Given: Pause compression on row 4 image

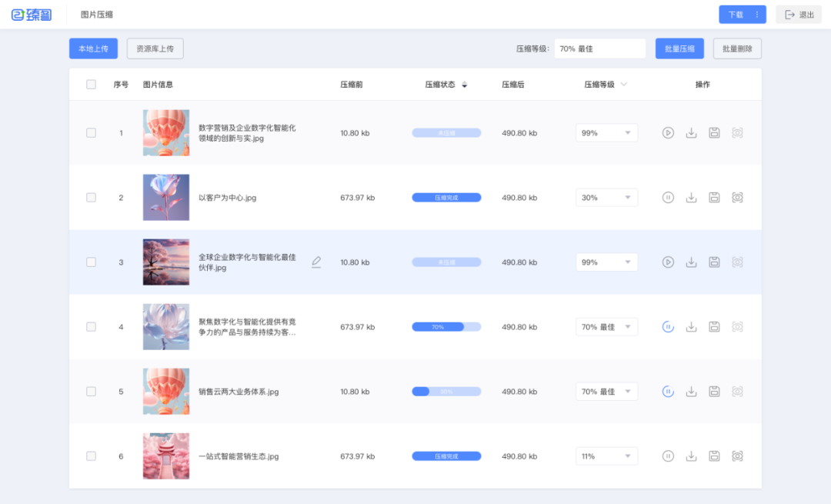Looking at the screenshot, I should 668,327.
